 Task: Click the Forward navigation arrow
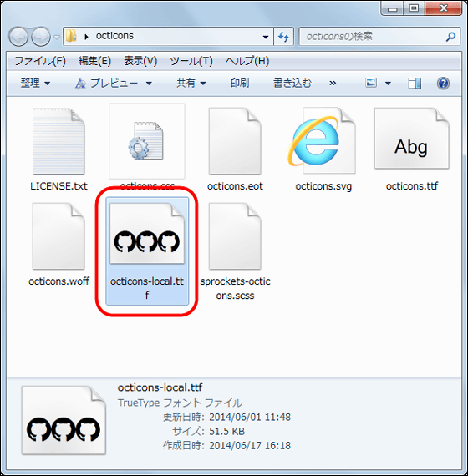pyautogui.click(x=41, y=37)
